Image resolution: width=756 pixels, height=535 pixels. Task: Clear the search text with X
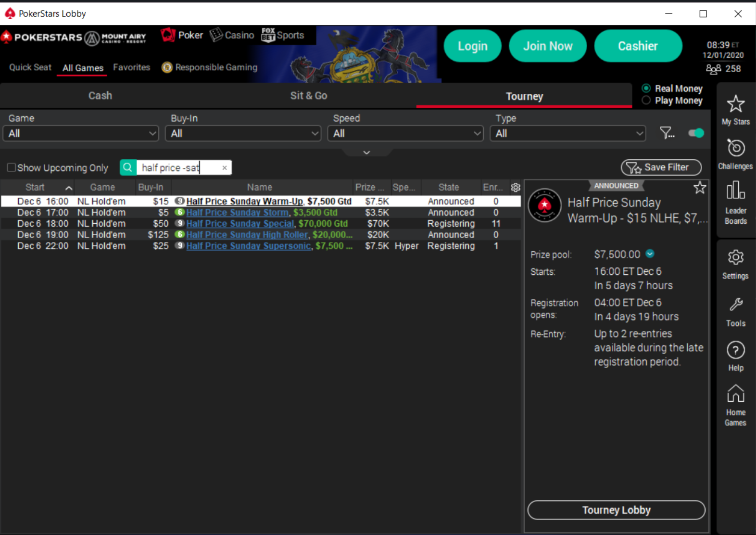click(x=225, y=168)
